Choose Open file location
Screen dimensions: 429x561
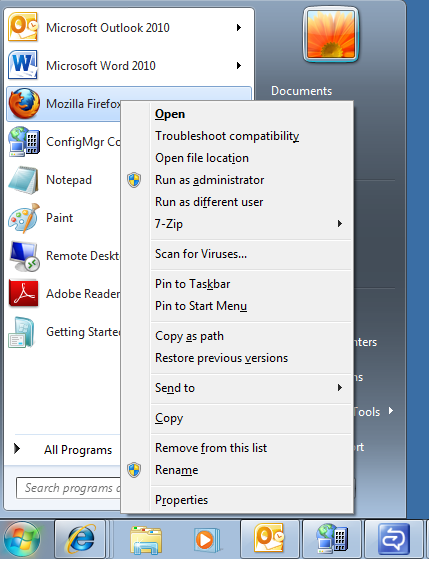click(202, 158)
